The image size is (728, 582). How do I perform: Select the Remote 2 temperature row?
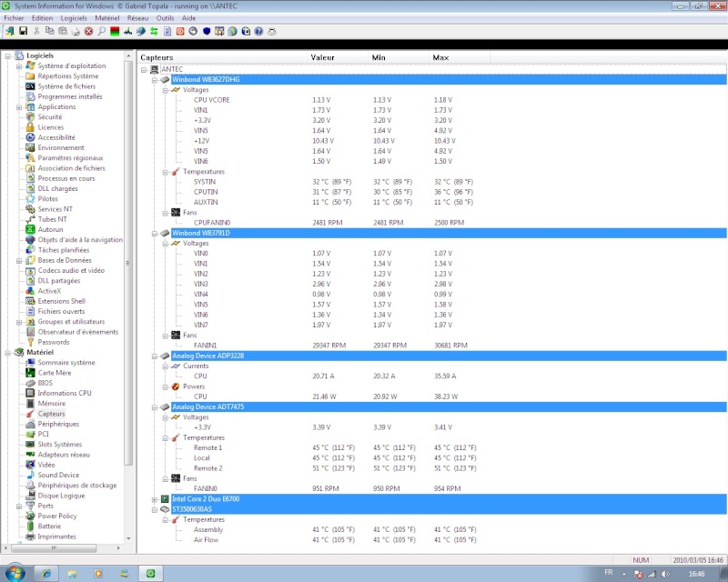pyautogui.click(x=208, y=468)
